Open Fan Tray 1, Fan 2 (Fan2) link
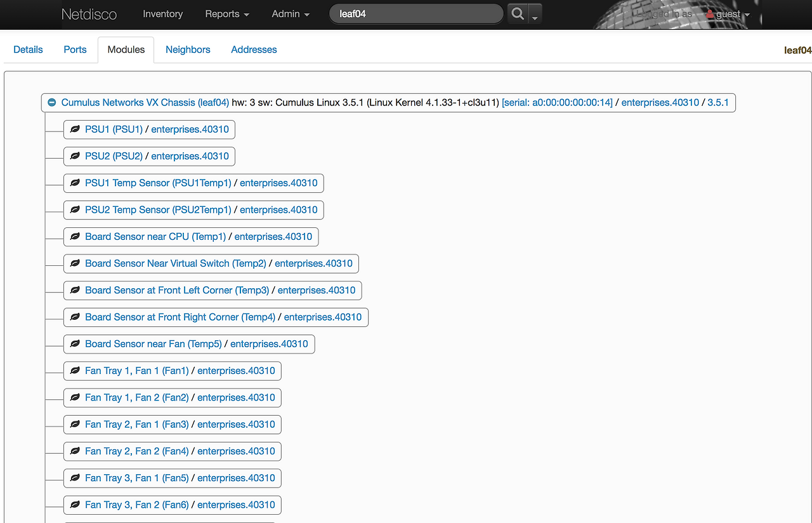Viewport: 812px width, 523px height. (137, 397)
